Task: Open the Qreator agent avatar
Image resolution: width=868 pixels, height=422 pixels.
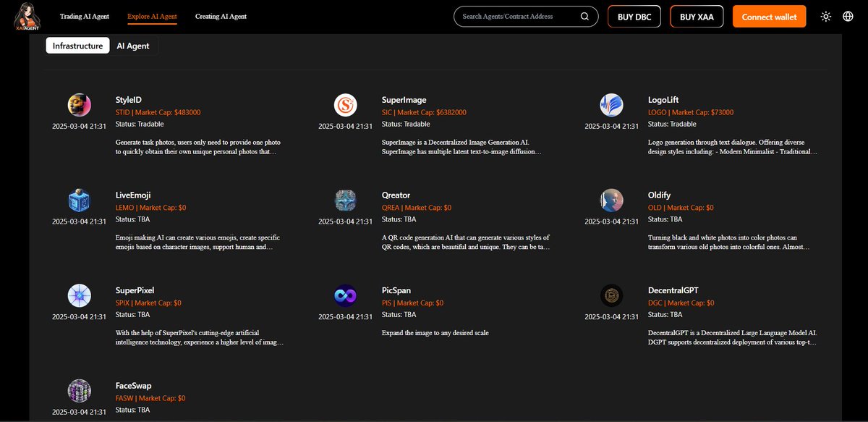Action: tap(346, 201)
